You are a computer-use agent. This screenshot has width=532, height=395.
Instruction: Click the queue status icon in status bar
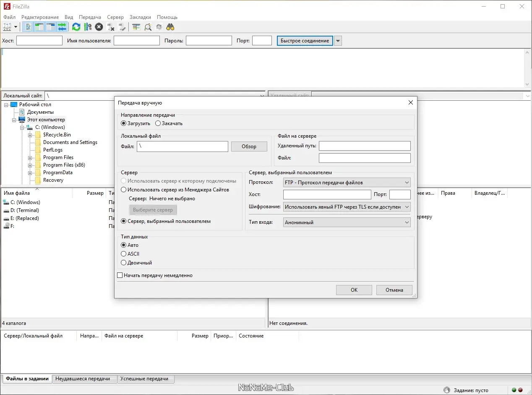[447, 390]
